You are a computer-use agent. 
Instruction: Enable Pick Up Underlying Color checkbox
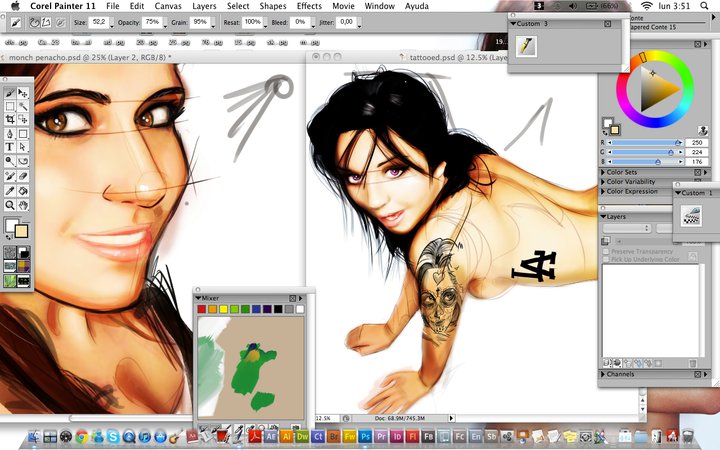(606, 259)
